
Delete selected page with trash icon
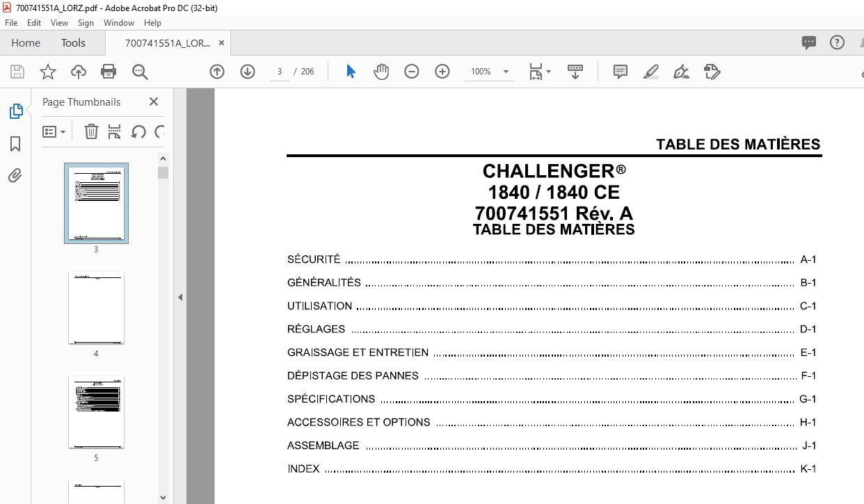point(91,131)
